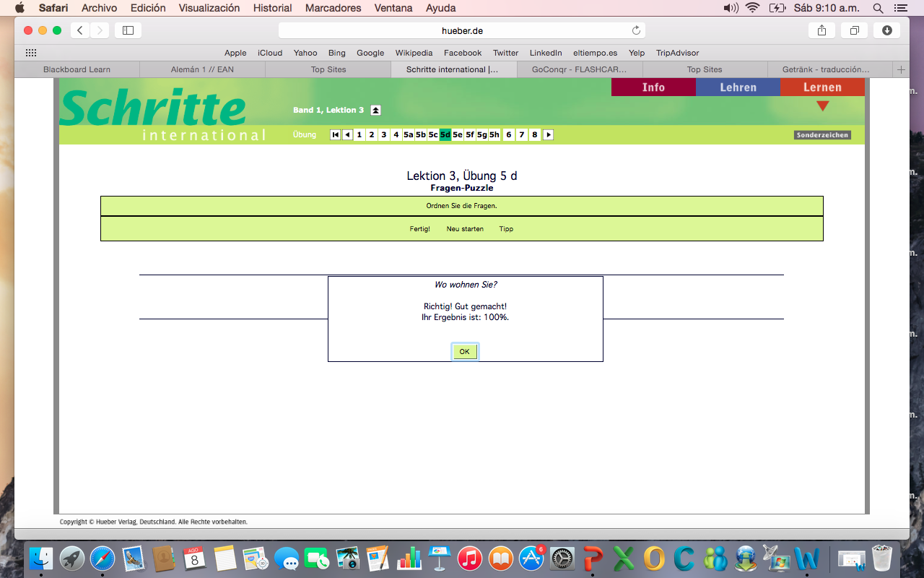Restart exercise via Neu starten
Image resolution: width=924 pixels, height=578 pixels.
tap(465, 229)
